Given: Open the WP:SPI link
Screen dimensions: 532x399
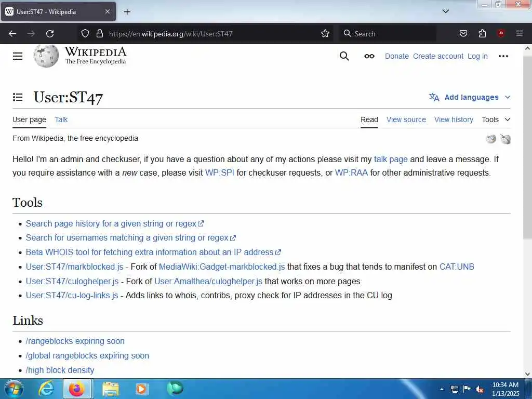Looking at the screenshot, I should (x=220, y=172).
